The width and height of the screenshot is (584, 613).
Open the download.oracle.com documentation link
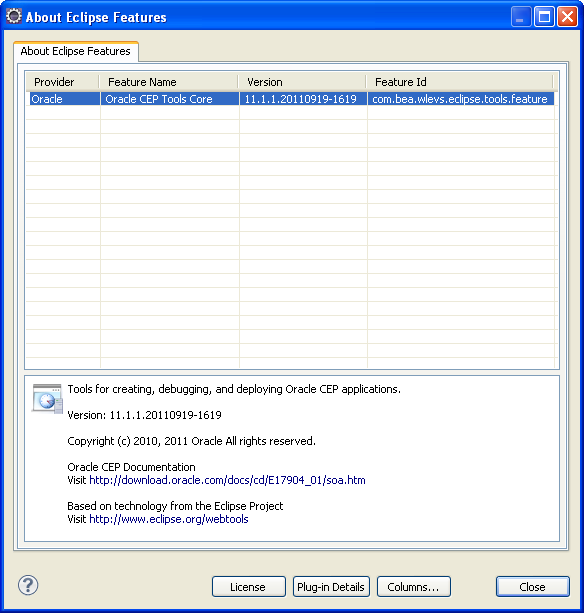click(x=227, y=480)
